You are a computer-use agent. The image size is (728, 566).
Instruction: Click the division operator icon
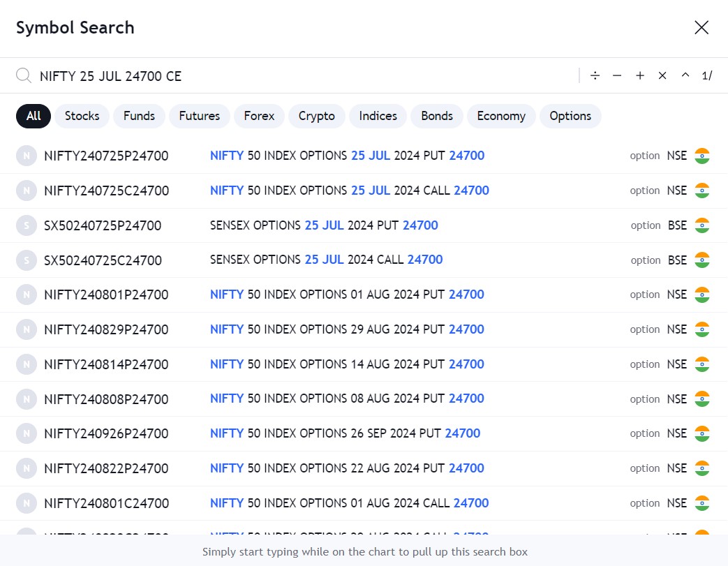pyautogui.click(x=595, y=75)
